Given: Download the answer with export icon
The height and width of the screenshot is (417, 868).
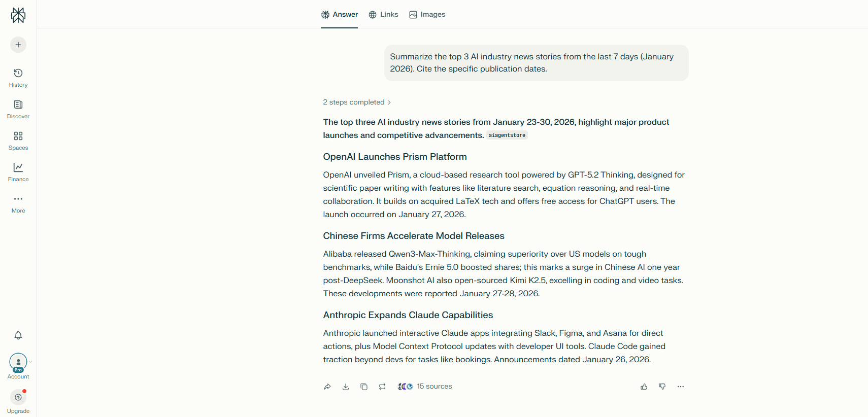Looking at the screenshot, I should point(346,387).
